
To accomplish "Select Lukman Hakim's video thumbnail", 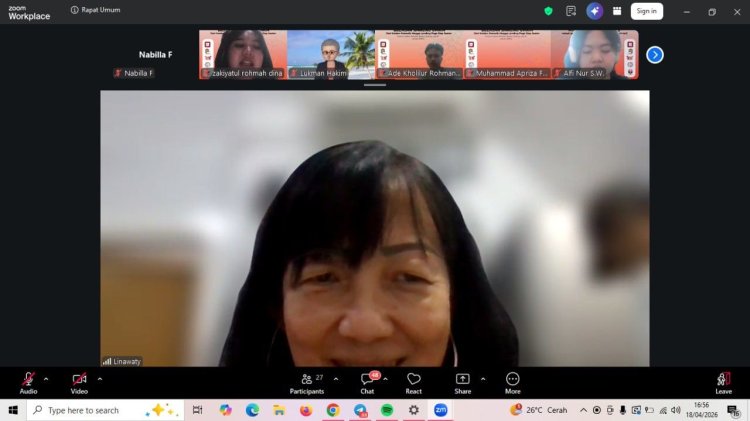I will [330, 54].
